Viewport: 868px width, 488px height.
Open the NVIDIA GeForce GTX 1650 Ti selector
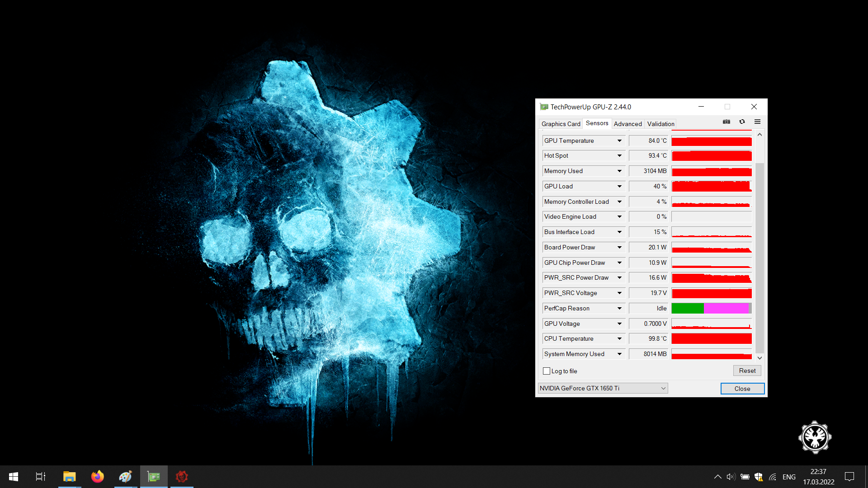coord(603,388)
